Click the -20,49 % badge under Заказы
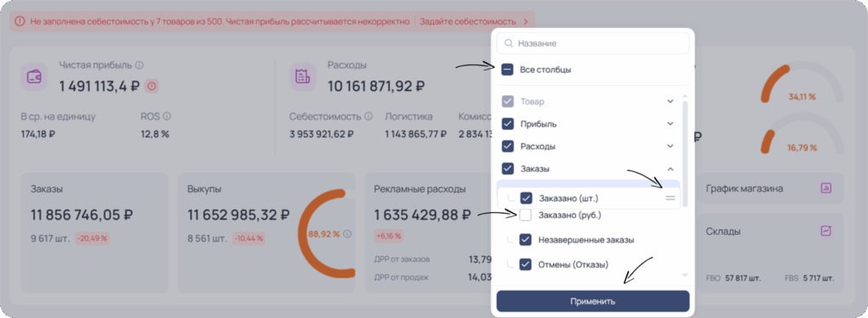The width and height of the screenshot is (868, 318). coord(92,239)
